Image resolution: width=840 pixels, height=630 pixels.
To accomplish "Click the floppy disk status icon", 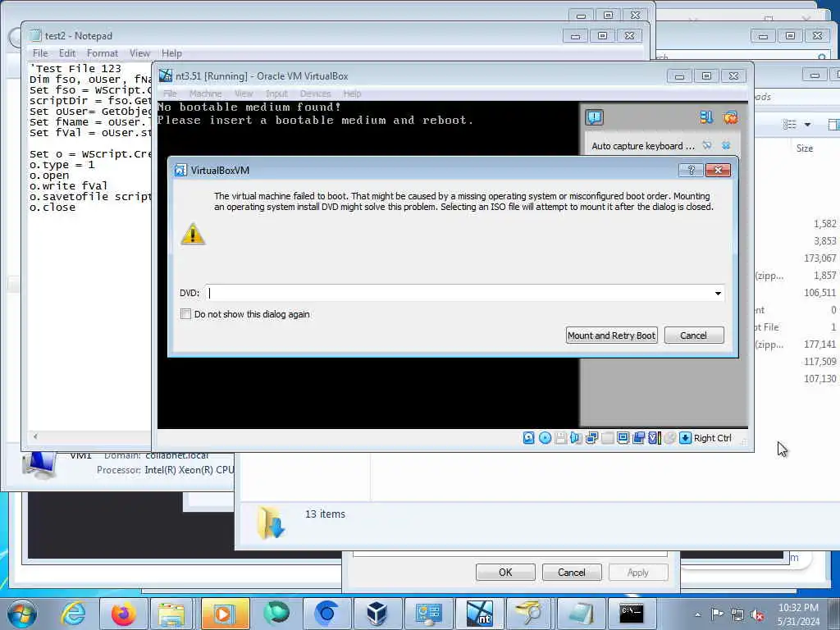I will pos(560,438).
